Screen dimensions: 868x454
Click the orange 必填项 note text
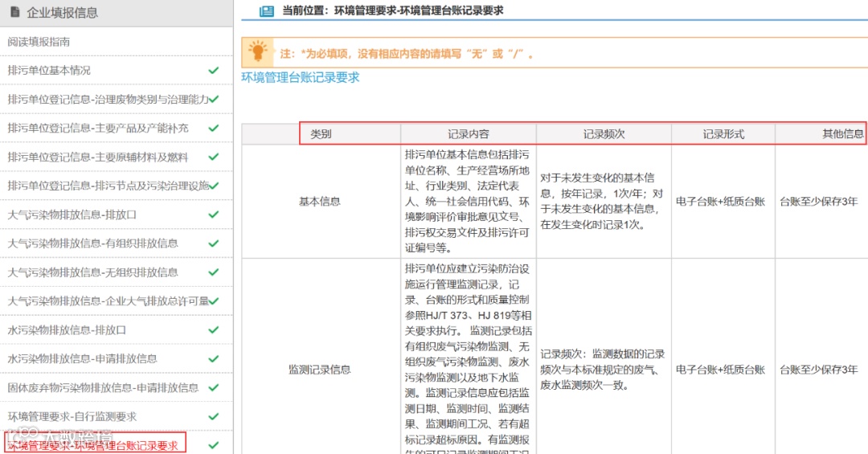tap(407, 54)
